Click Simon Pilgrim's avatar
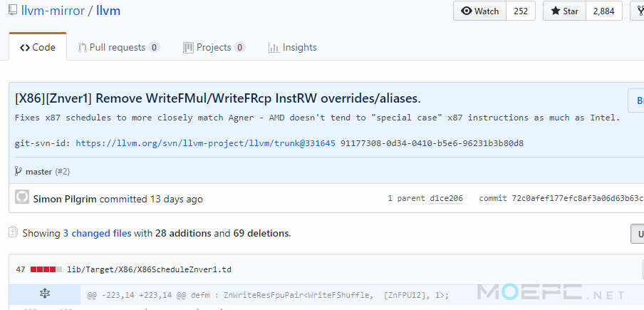This screenshot has width=644, height=310. coord(22,197)
